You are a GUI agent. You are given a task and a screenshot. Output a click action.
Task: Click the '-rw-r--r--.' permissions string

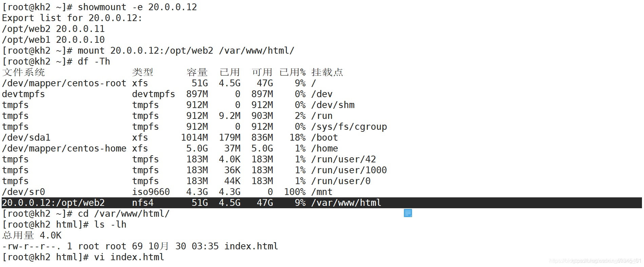pyautogui.click(x=31, y=246)
